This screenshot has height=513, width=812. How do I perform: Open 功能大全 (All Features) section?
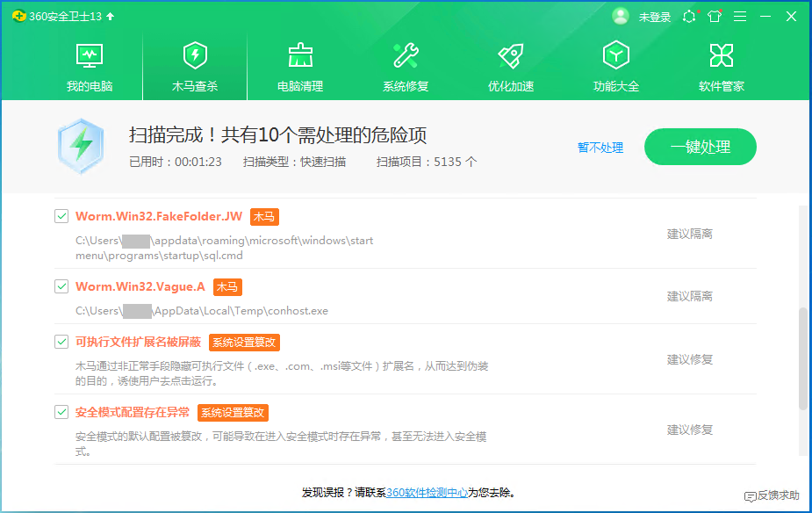(616, 67)
